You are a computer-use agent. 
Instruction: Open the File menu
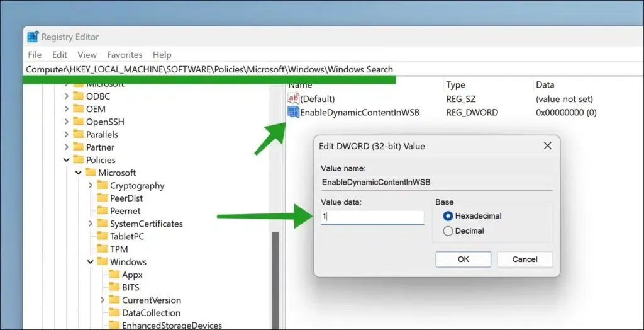pyautogui.click(x=35, y=55)
